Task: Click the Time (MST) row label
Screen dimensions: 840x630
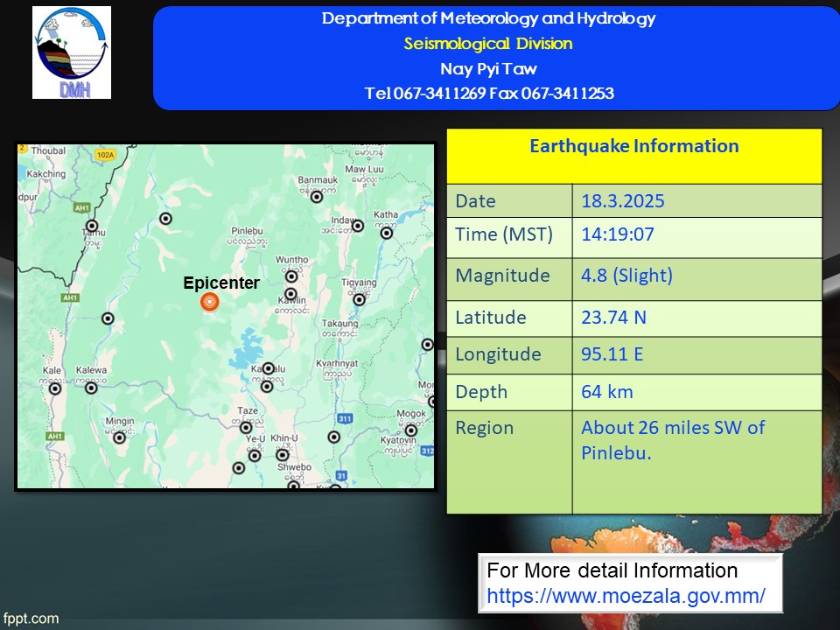Action: (x=504, y=234)
